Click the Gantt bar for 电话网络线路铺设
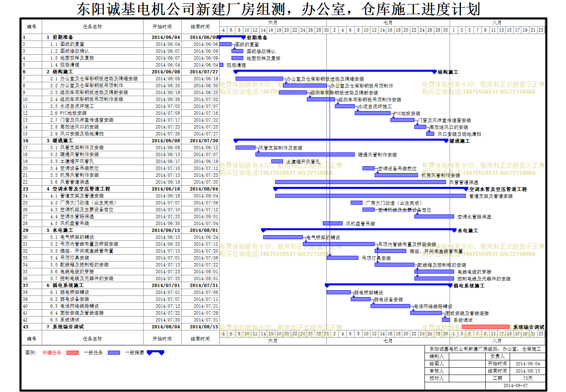This screenshot has height=392, width=566. pyautogui.click(x=390, y=306)
